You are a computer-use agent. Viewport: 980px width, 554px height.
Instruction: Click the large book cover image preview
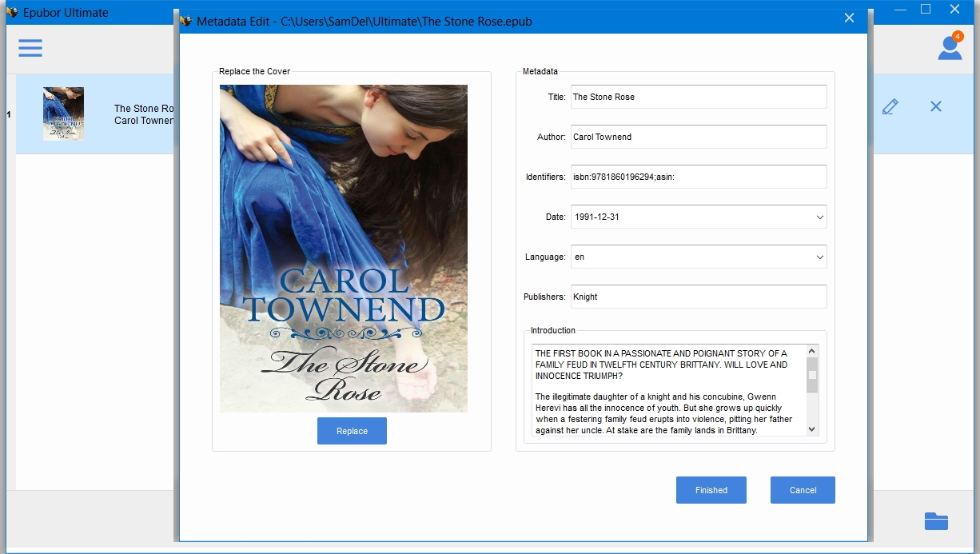click(x=344, y=249)
